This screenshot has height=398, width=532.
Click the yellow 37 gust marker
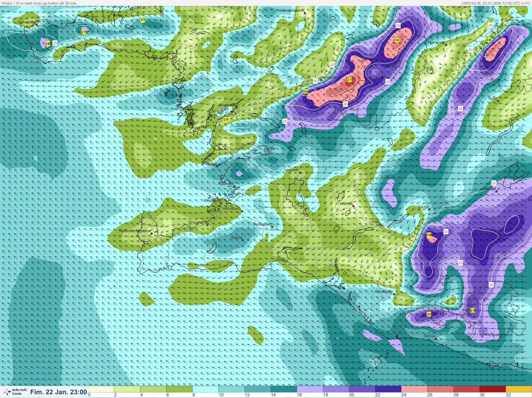click(x=350, y=80)
